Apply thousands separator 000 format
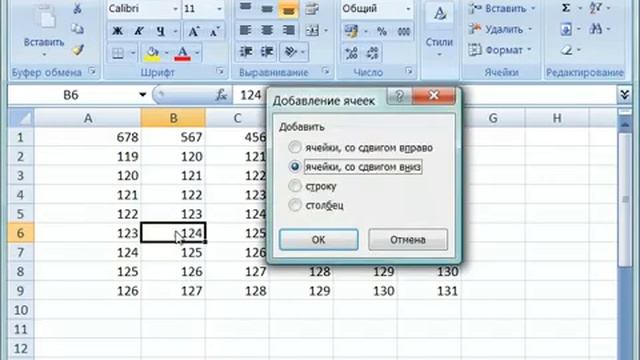The image size is (640, 360). click(404, 31)
